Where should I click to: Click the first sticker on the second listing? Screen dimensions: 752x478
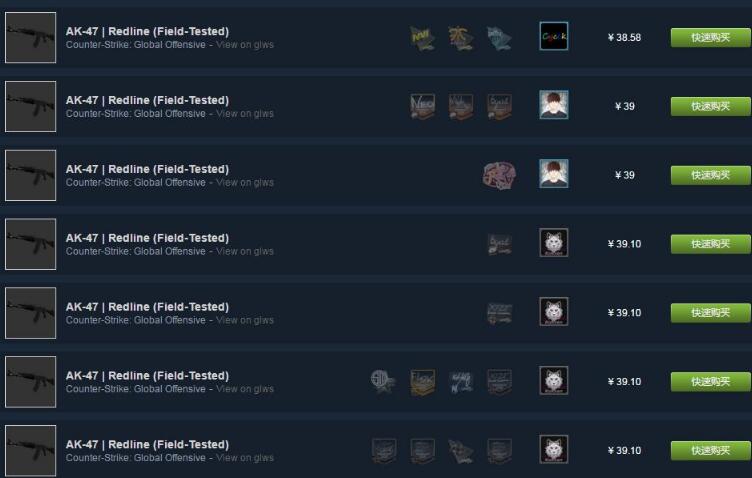pyautogui.click(x=423, y=106)
